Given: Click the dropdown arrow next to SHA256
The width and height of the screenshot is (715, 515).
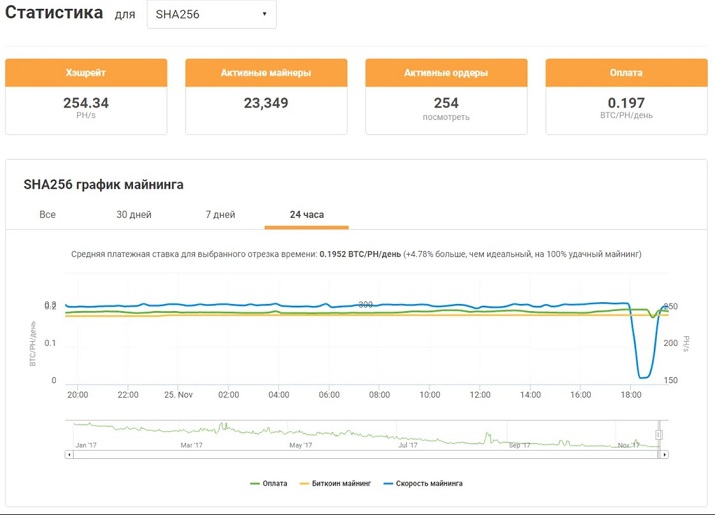Looking at the screenshot, I should tap(264, 14).
